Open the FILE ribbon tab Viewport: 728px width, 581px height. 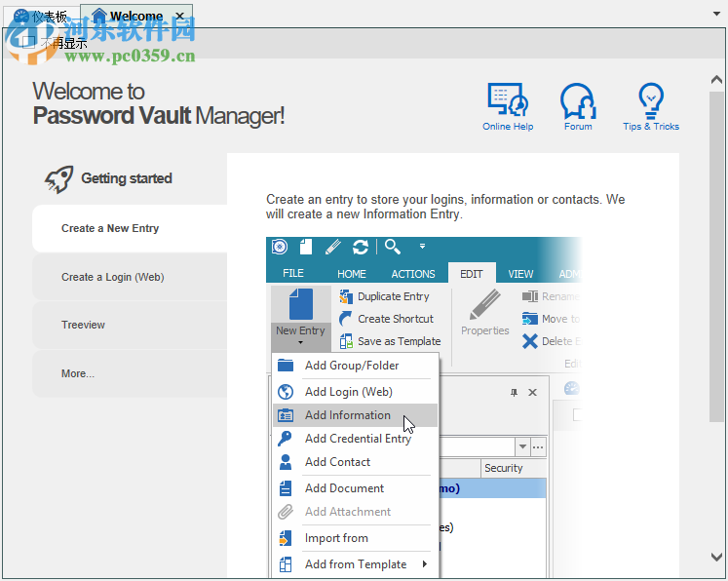[293, 273]
